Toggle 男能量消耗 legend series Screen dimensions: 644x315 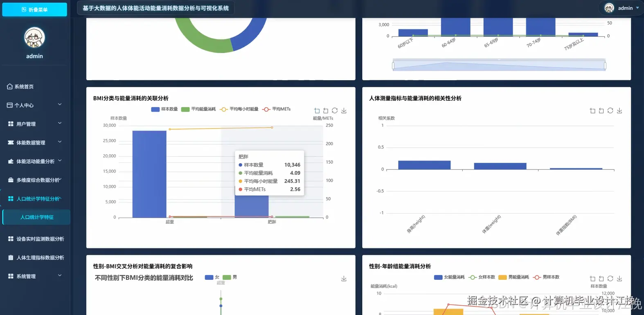514,277
